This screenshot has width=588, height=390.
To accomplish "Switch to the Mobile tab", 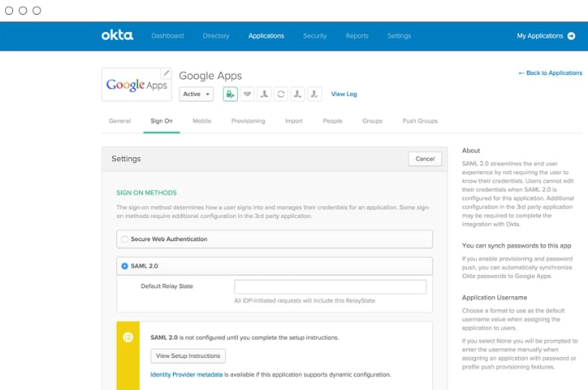I will [202, 121].
